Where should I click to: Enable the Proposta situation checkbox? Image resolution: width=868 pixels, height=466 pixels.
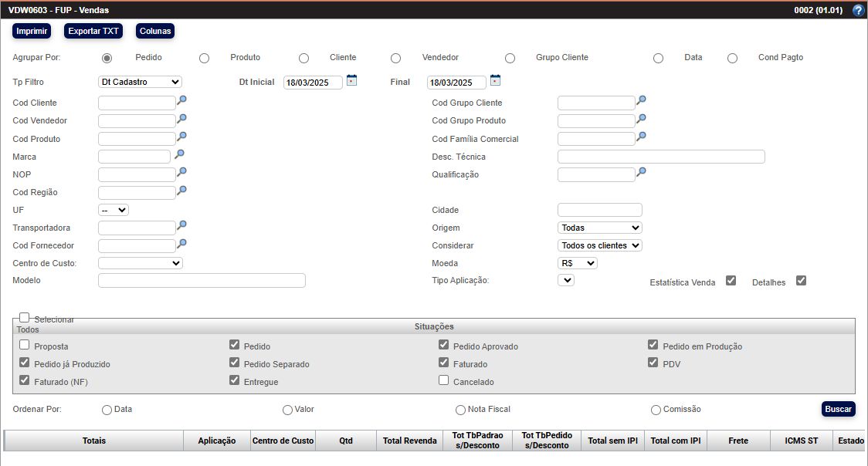tap(25, 345)
